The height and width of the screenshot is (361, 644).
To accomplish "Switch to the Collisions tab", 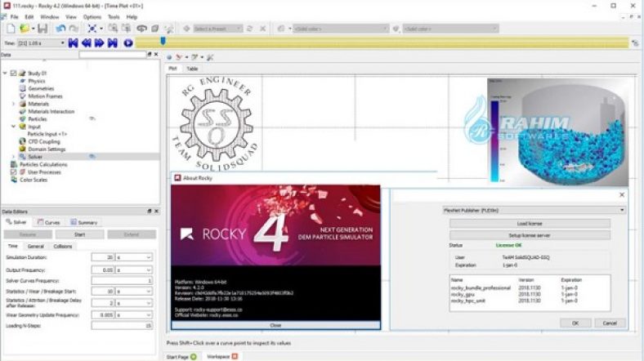I will (x=63, y=245).
